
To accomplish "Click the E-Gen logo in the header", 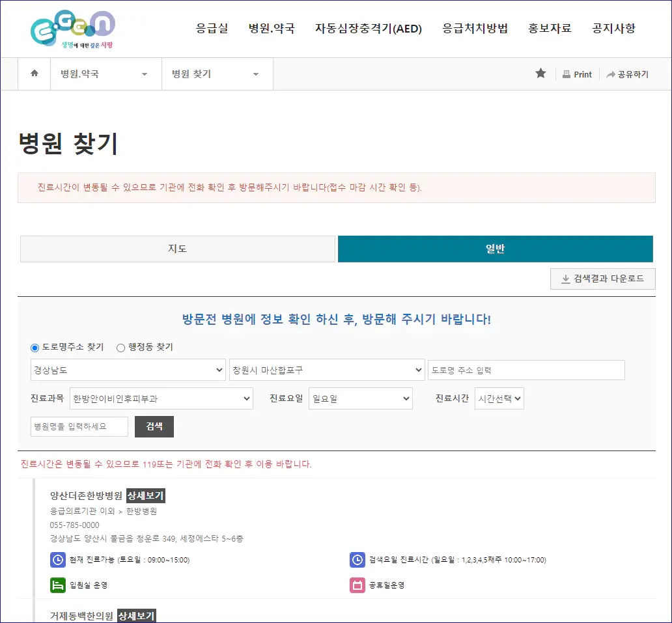I will click(x=72, y=29).
